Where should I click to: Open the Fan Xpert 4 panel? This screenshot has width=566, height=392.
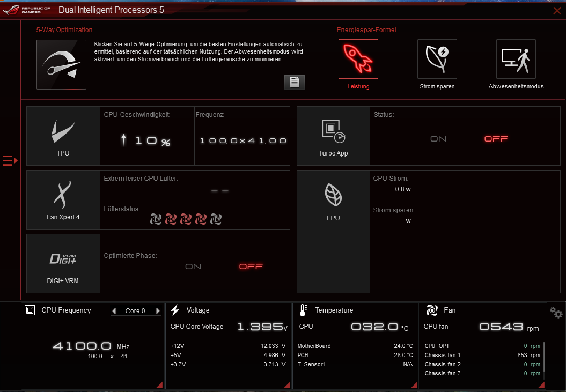click(x=63, y=199)
